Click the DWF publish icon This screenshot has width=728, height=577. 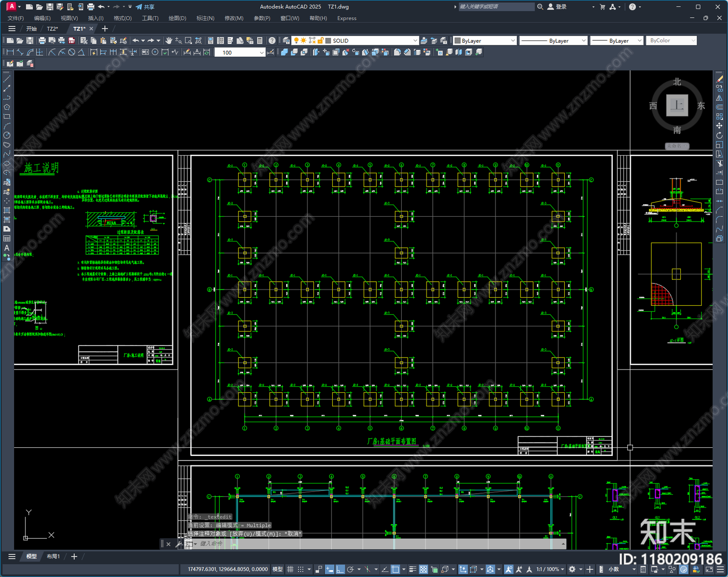click(x=71, y=40)
